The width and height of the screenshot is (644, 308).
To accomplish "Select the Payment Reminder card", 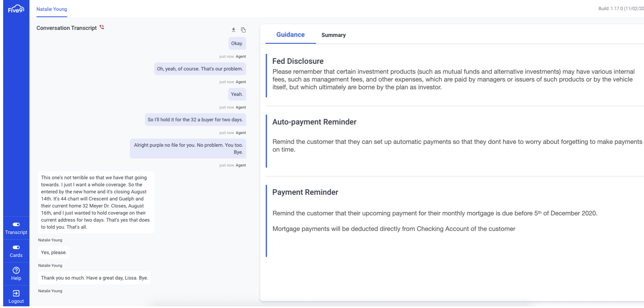I will click(x=305, y=192).
